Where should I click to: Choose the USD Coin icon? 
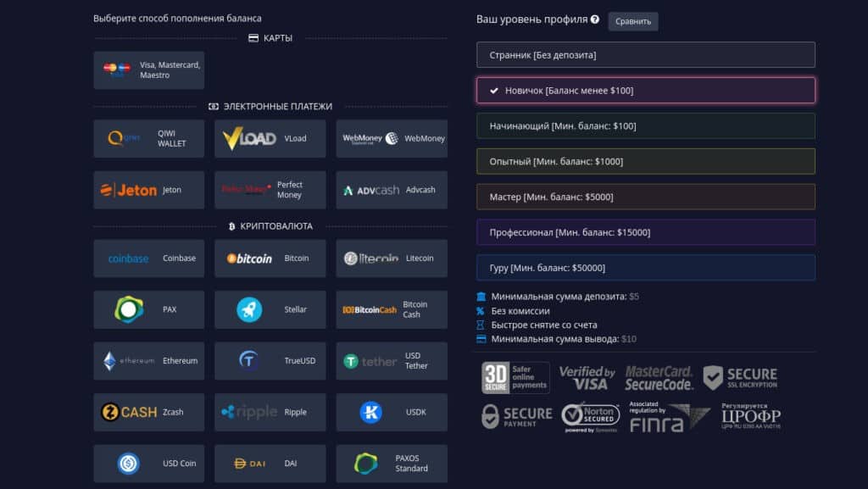129,464
